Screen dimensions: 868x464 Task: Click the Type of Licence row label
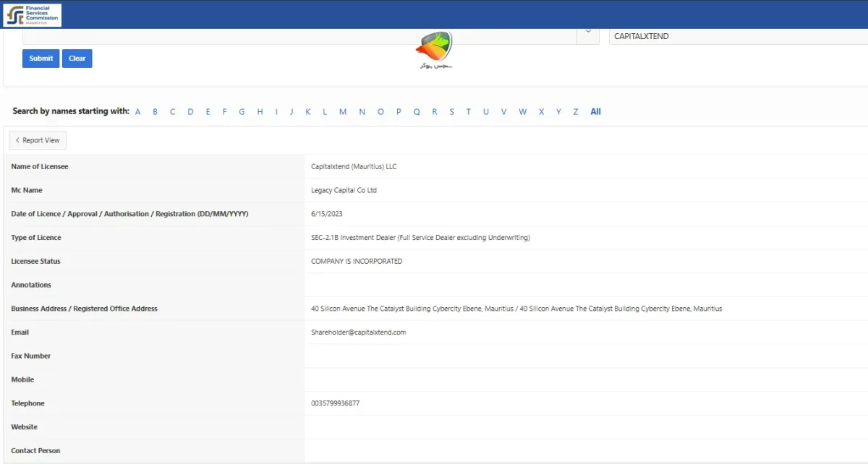[x=36, y=238]
